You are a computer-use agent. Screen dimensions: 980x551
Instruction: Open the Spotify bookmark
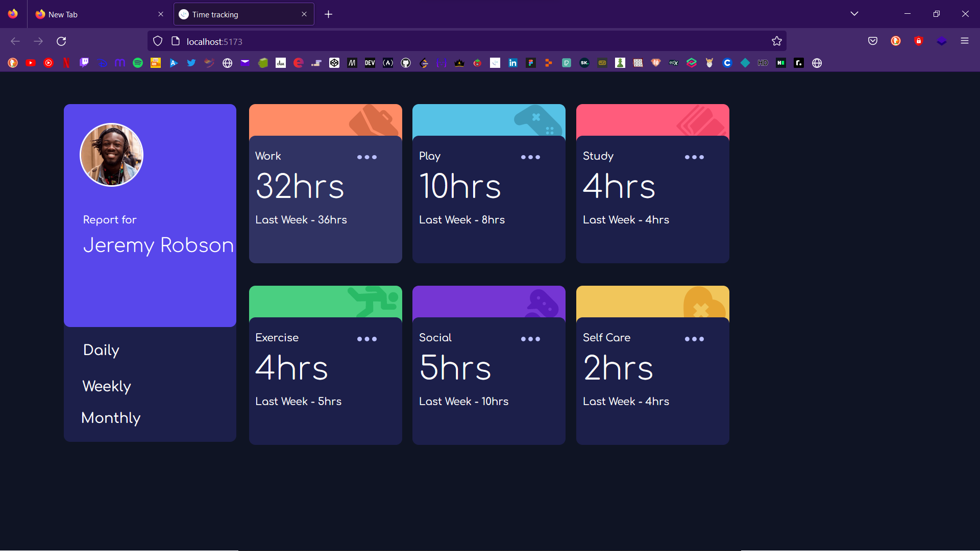pos(137,63)
